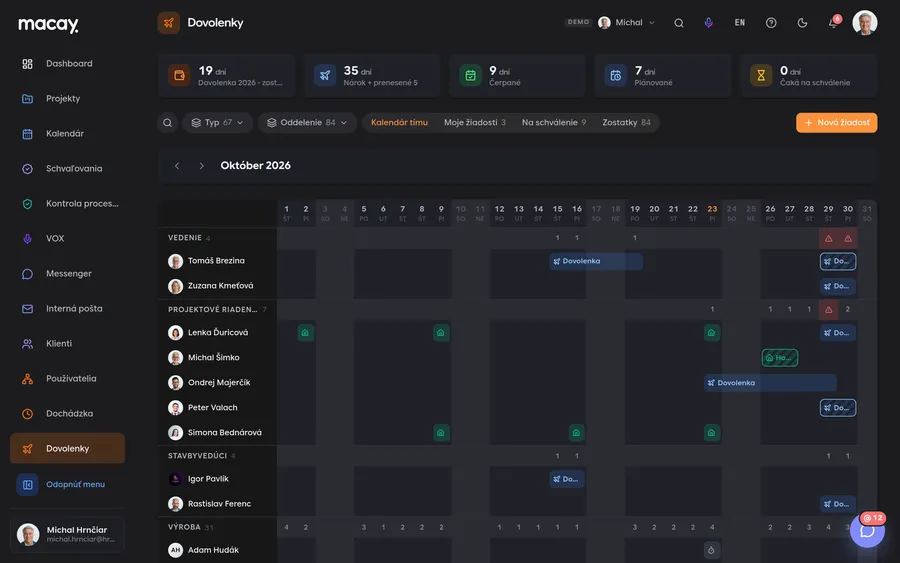
Task: Click Adam Hudák's entry on day 23
Action: 711,550
